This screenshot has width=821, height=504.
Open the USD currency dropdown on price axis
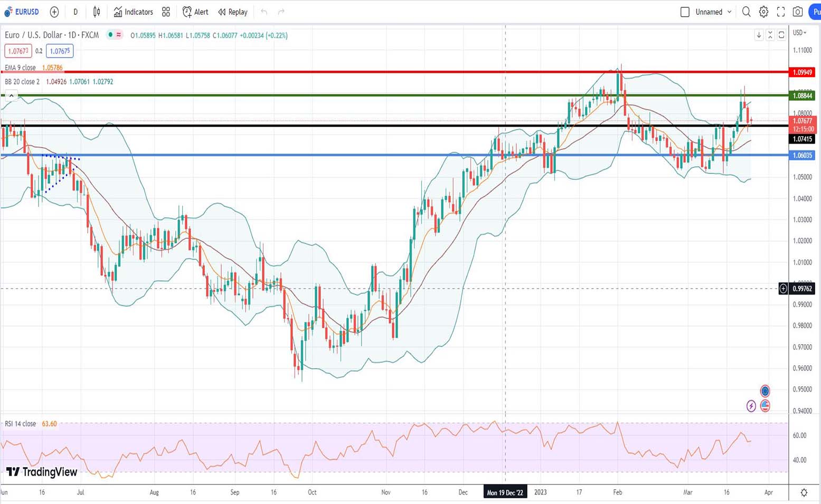pyautogui.click(x=800, y=33)
